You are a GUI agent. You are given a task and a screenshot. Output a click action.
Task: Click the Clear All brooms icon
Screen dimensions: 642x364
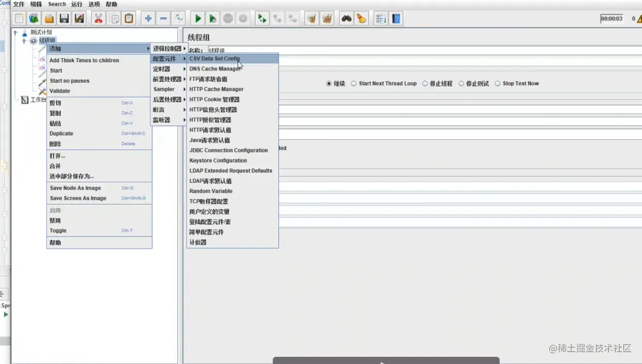coord(327,19)
